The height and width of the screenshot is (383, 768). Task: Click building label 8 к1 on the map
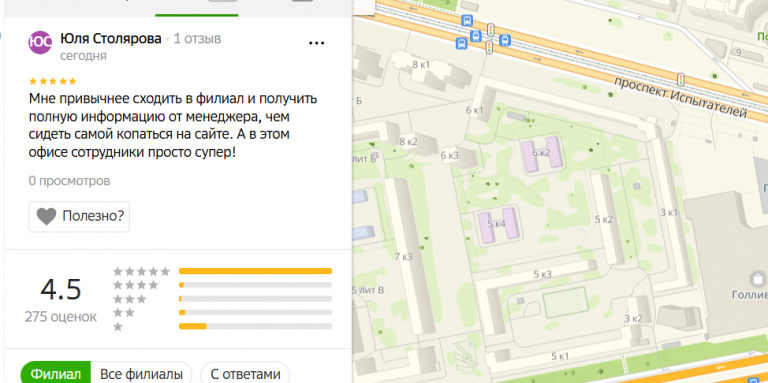(x=421, y=65)
